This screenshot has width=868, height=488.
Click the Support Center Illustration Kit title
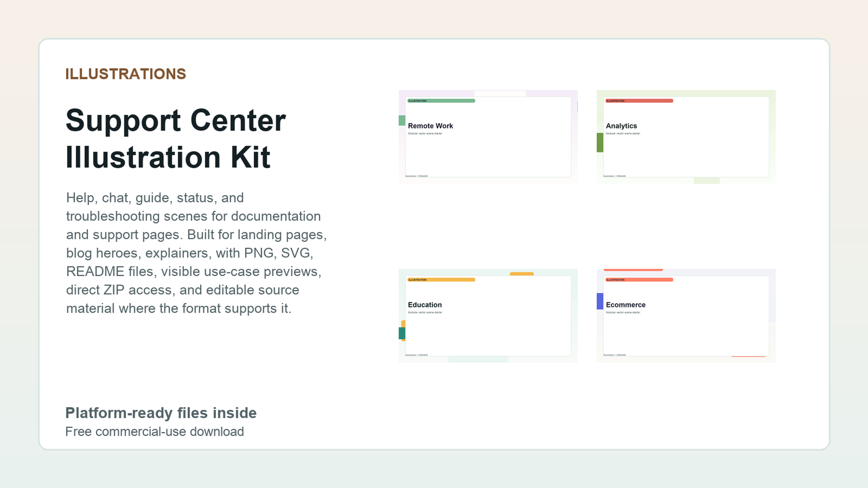(x=175, y=139)
